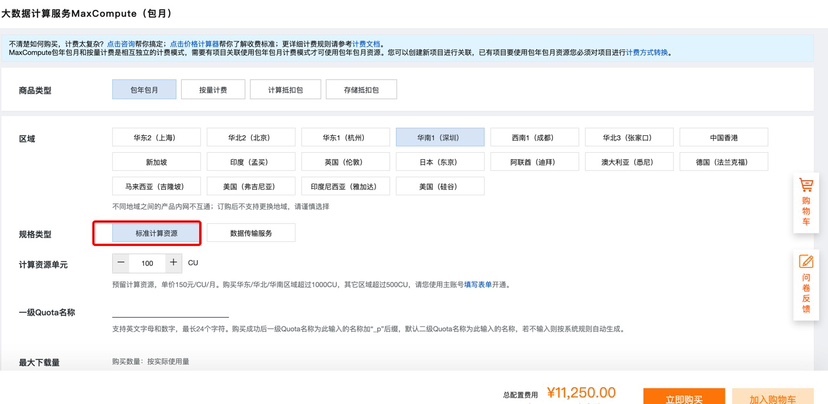This screenshot has height=404, width=828.
Task: Click the 计算资源单元 row label
Action: pos(43,265)
